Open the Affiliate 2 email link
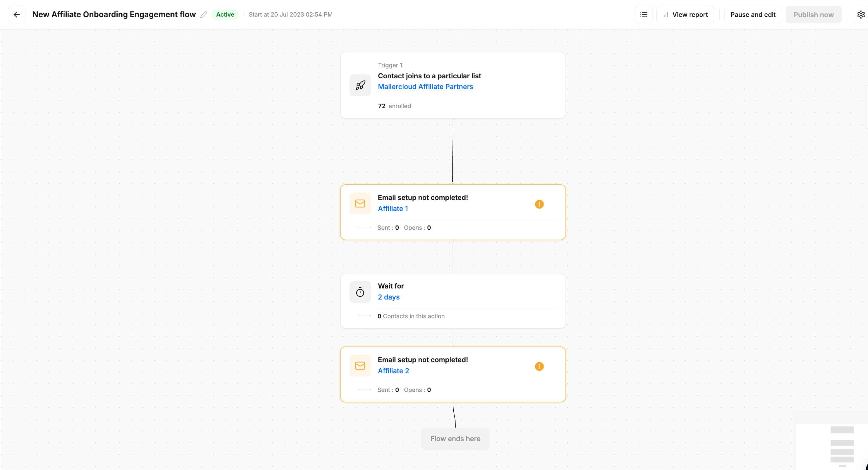This screenshot has height=470, width=868. tap(393, 370)
